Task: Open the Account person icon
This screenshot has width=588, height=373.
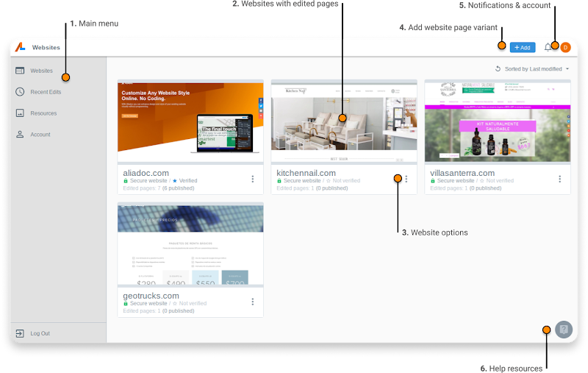Action: pos(20,135)
